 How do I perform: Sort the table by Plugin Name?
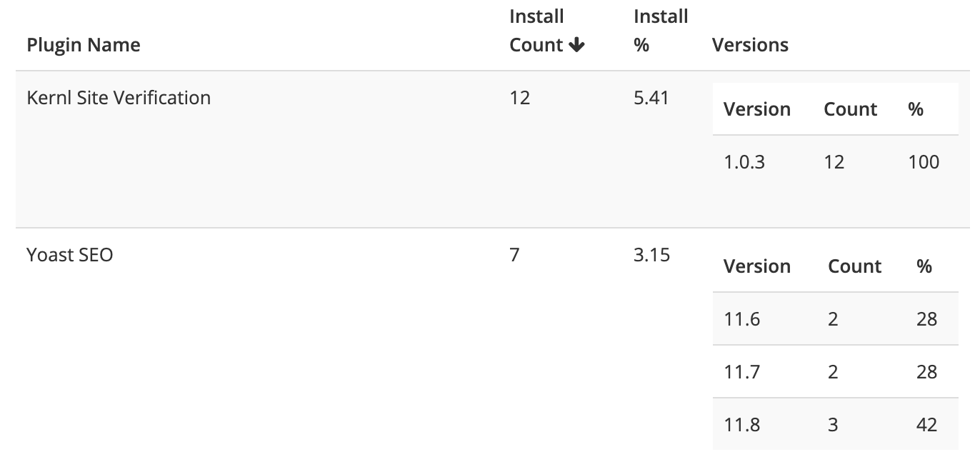click(84, 44)
